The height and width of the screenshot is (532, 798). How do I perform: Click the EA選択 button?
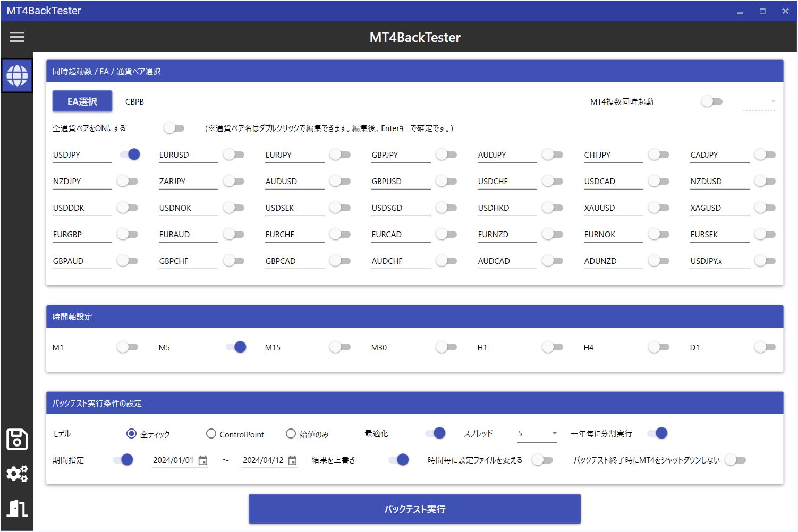(x=82, y=101)
